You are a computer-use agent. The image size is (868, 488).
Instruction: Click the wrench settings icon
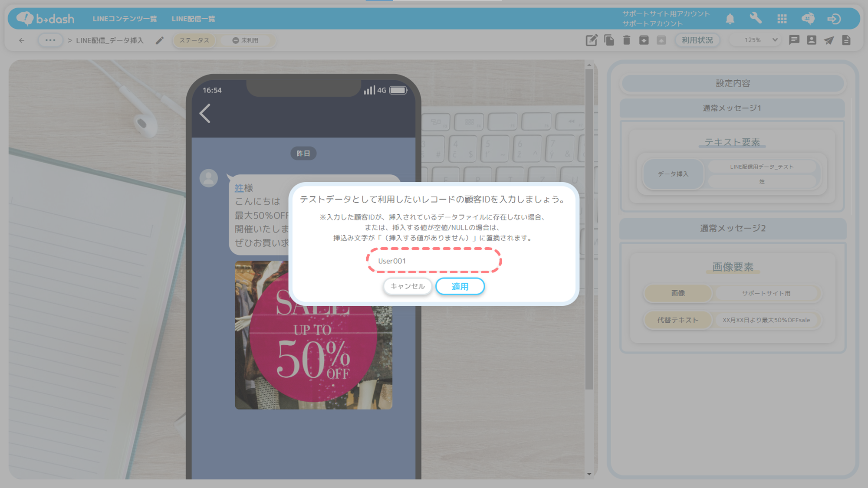[x=756, y=18]
